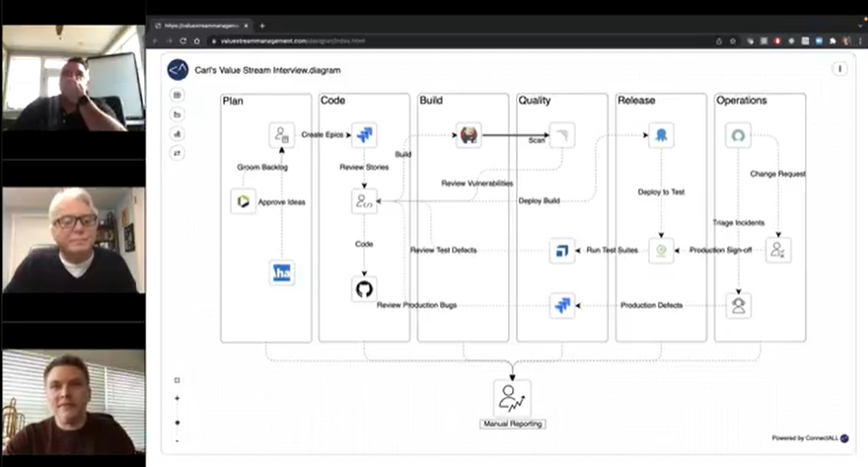The height and width of the screenshot is (467, 868).
Task: Select the top participant video thumbnail
Action: coord(73,78)
